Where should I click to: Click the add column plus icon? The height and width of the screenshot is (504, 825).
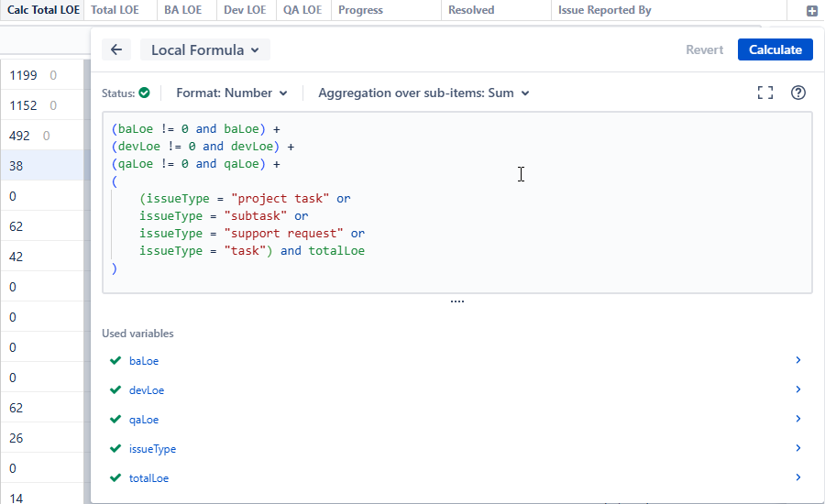tap(811, 11)
